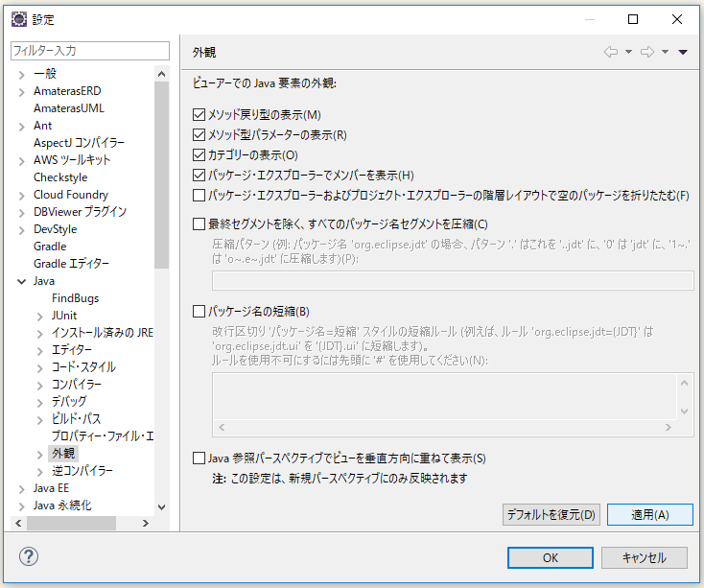704x588 pixels.
Task: Uncheck カテゴリーの表示(O) checkbox
Action: (x=199, y=154)
